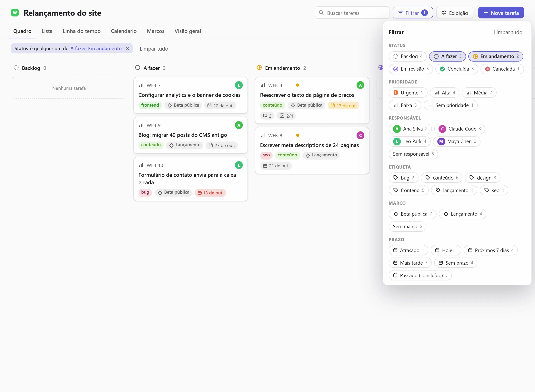Click Nova tarefa button
Screen dimensions: 535x392
(501, 13)
